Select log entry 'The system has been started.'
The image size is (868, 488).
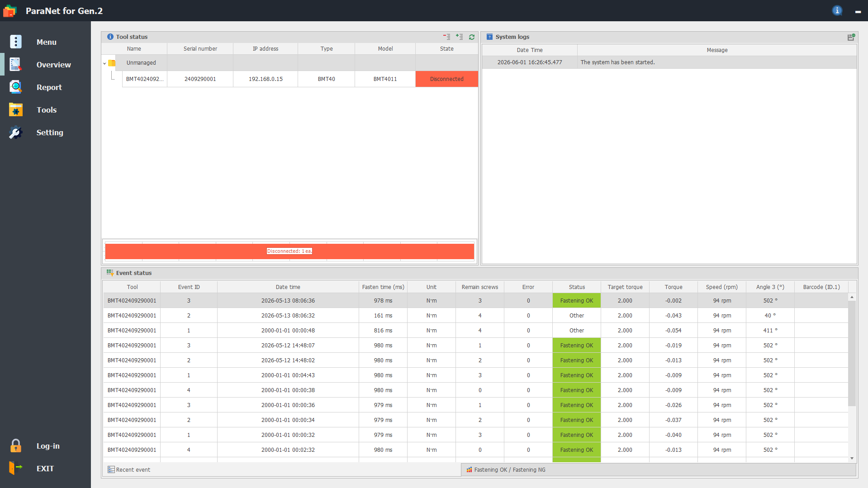coord(669,62)
